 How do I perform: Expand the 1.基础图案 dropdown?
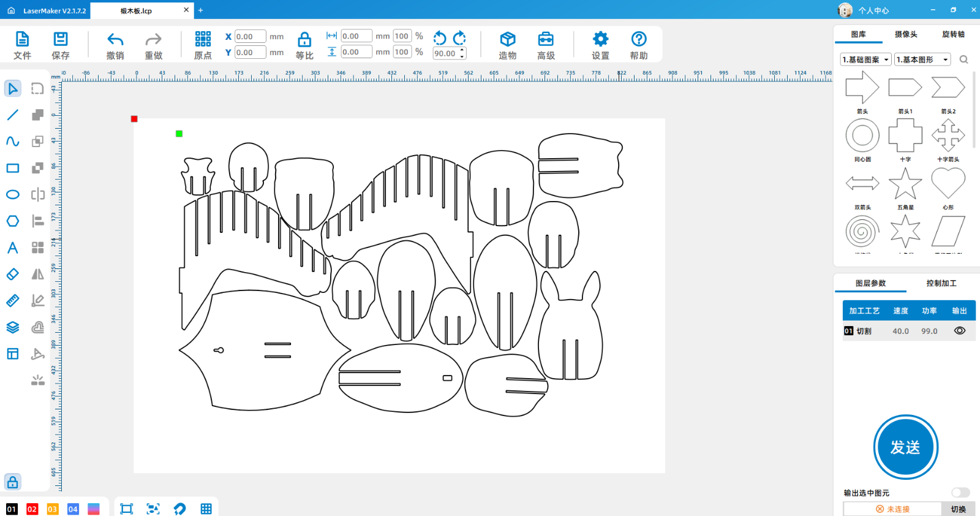pyautogui.click(x=865, y=59)
